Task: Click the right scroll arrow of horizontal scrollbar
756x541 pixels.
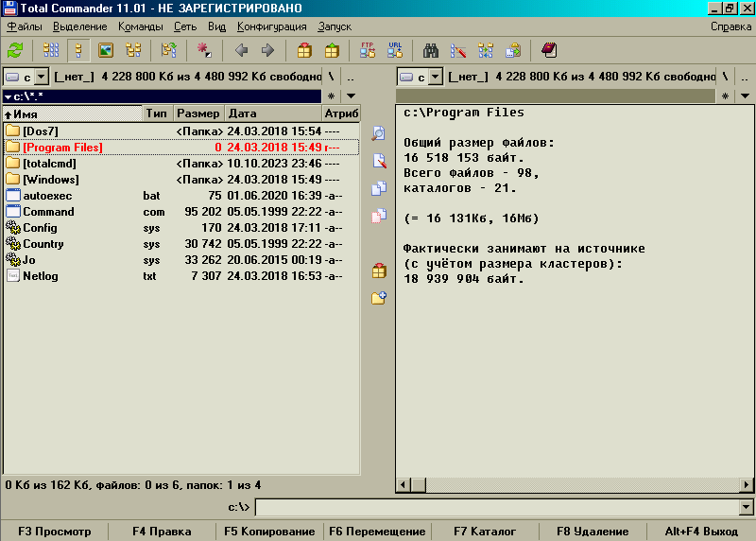Action: point(747,484)
